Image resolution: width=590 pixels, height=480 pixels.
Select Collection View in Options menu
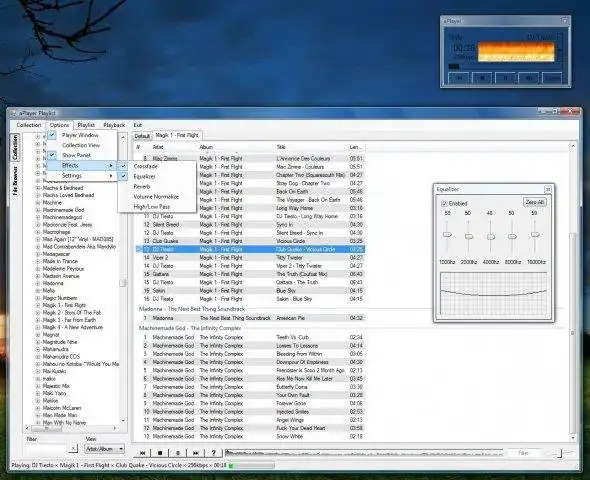[81, 145]
